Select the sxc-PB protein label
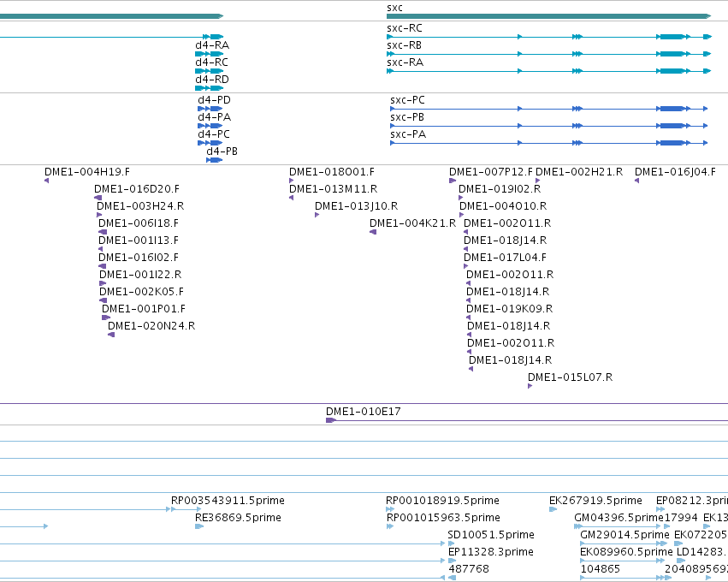 pyautogui.click(x=407, y=117)
